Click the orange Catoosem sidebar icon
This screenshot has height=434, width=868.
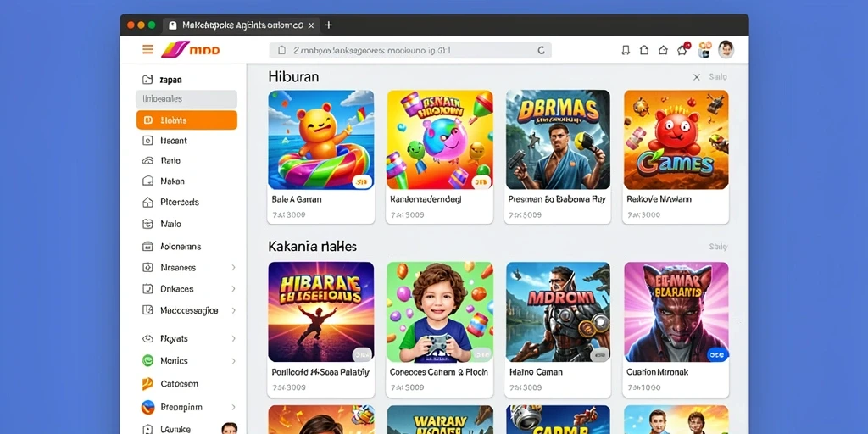(147, 383)
